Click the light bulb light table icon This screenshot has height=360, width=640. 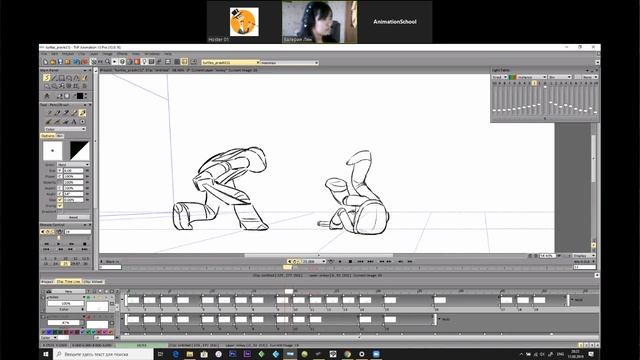click(x=144, y=62)
